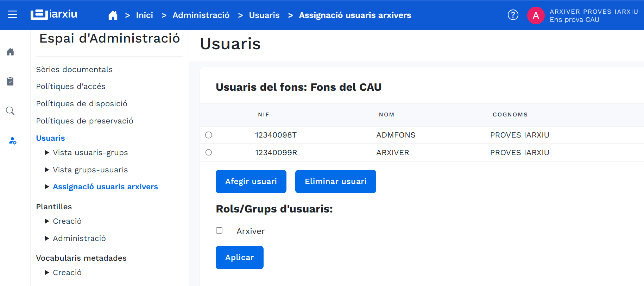Open sidebar clipboard tasks icon
Screen dimensions: 644x286
[11, 81]
